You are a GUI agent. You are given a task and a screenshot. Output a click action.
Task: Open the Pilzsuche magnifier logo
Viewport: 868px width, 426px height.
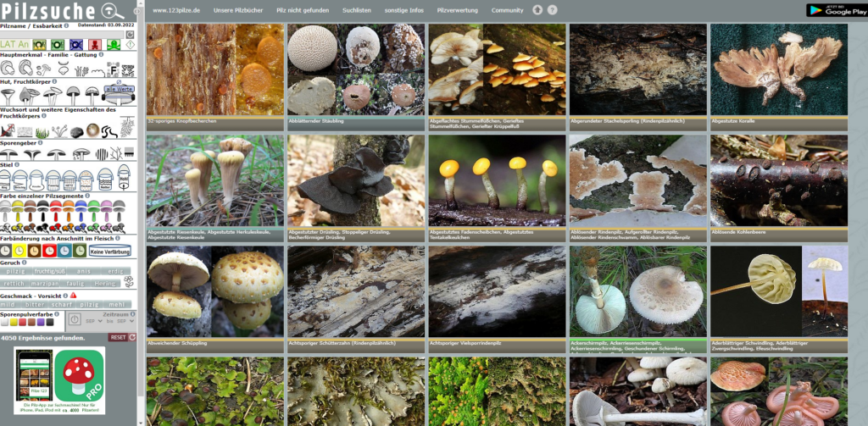pyautogui.click(x=113, y=10)
